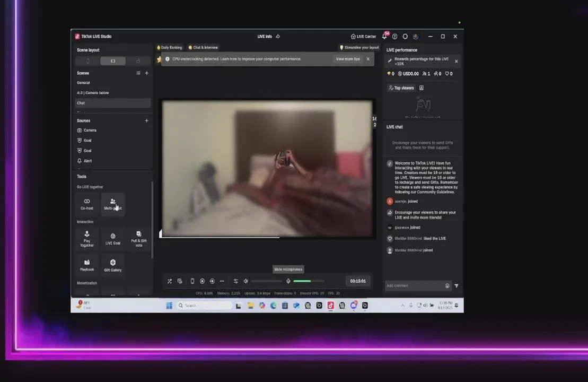Select the Camera source
The image size is (588, 382).
113,130
